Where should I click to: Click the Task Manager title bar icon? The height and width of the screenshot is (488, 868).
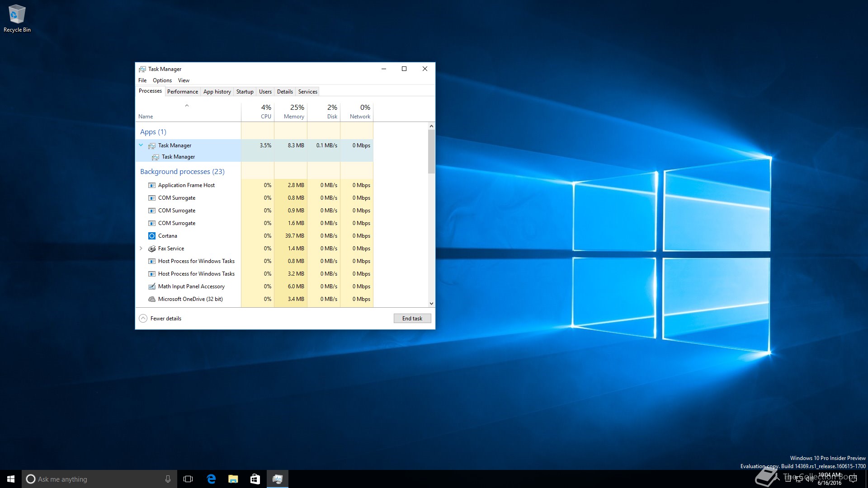coord(142,69)
